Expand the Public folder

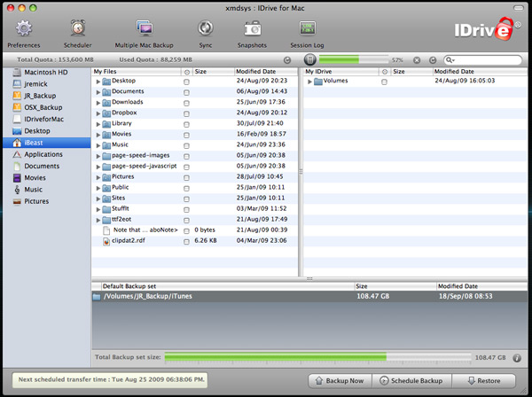pos(98,188)
